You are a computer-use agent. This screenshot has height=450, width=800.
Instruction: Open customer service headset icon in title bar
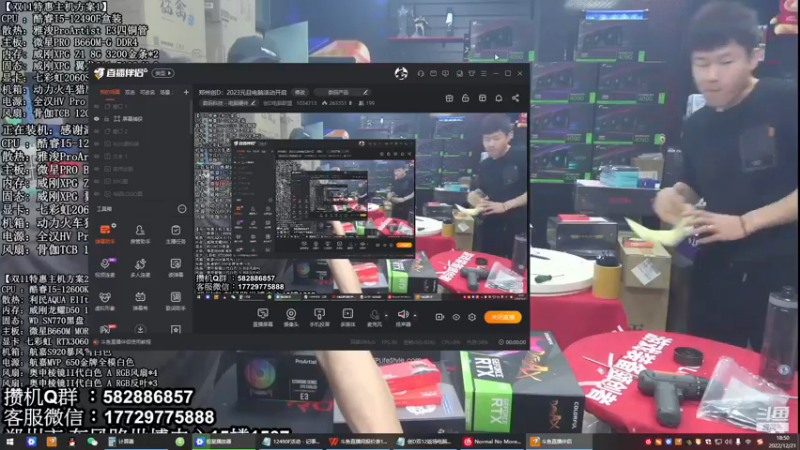tap(421, 73)
